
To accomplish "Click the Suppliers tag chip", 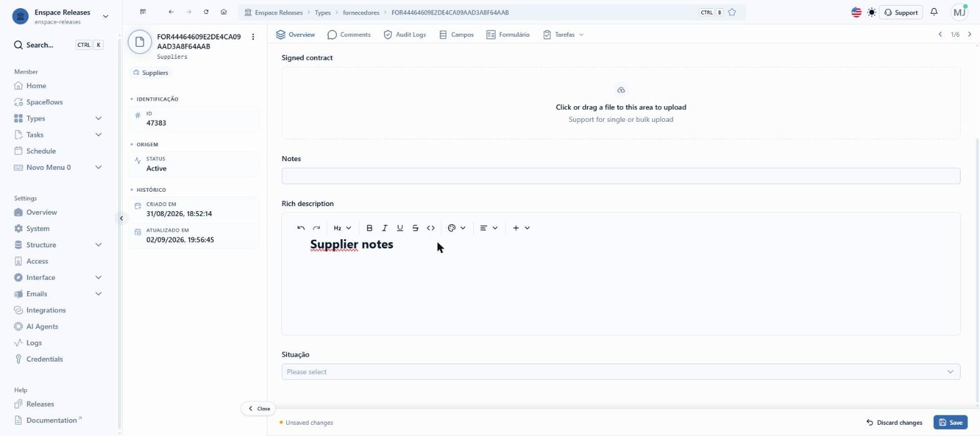I will tap(151, 72).
